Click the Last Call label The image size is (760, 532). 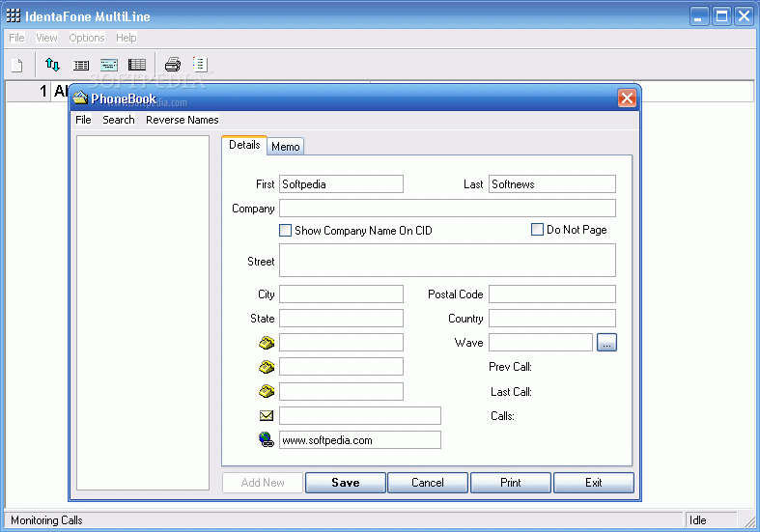pyautogui.click(x=511, y=391)
